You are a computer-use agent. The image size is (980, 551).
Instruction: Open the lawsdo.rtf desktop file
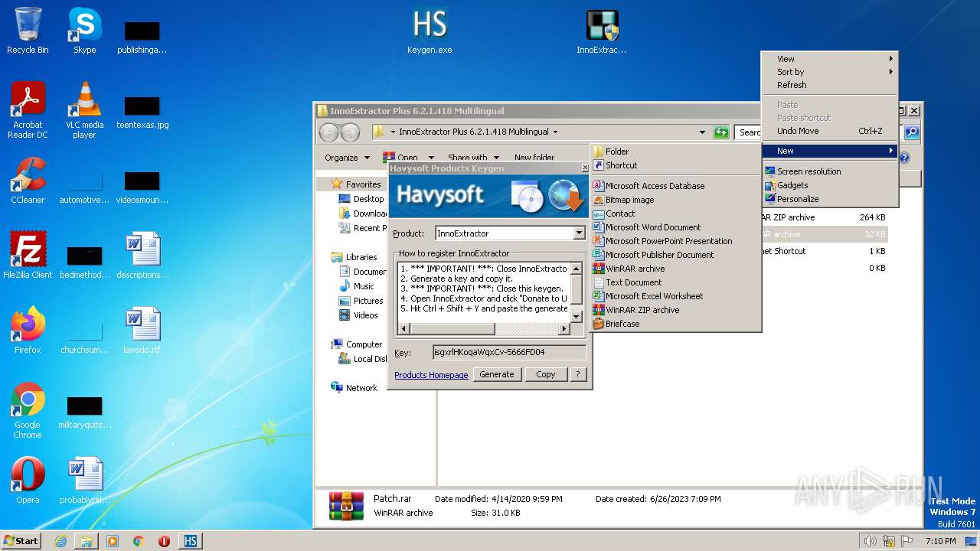(142, 331)
